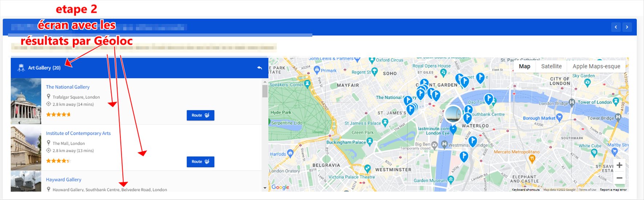Select Apple Maps-esque map style
The width and height of the screenshot is (644, 200).
(x=596, y=66)
